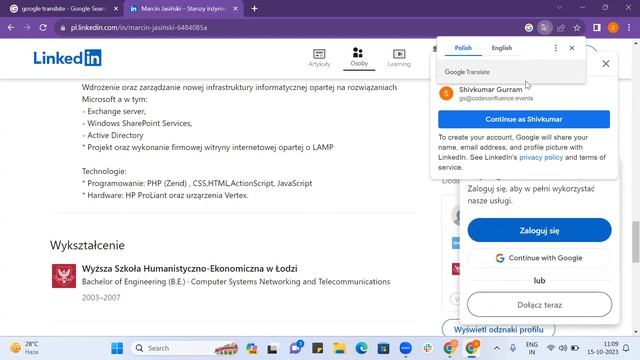Click Continue with Google button
640x360 pixels.
[539, 258]
